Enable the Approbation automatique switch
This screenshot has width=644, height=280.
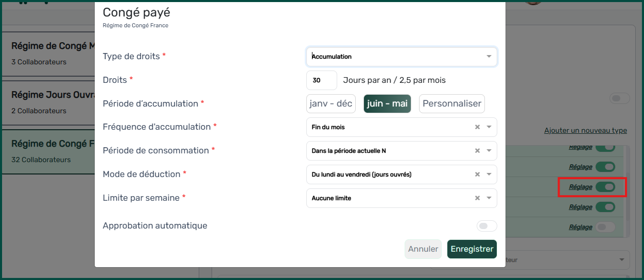click(x=486, y=226)
